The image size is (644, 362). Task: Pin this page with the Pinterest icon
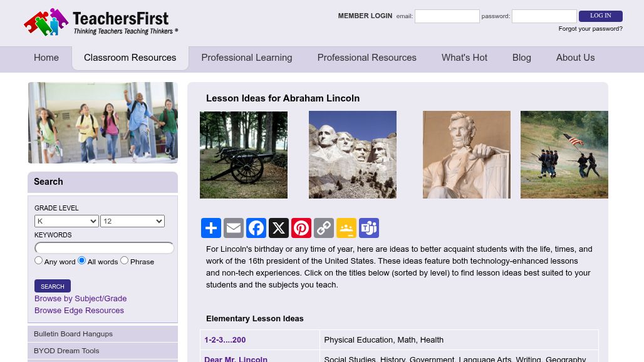[x=301, y=228]
